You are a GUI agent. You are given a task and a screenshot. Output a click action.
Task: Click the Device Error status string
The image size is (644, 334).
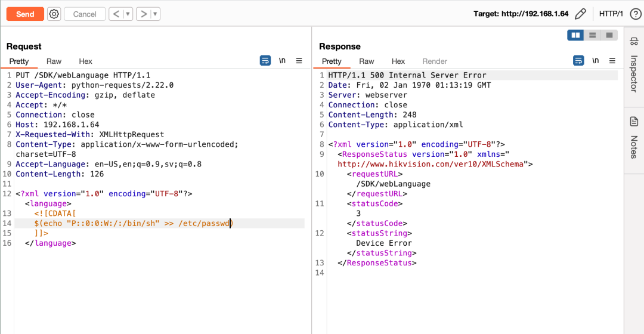point(384,243)
